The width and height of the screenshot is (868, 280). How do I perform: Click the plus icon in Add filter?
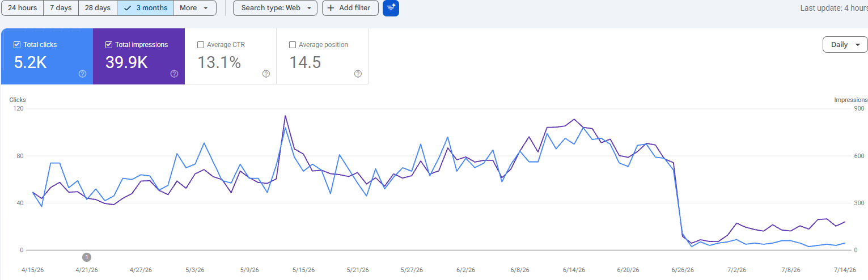click(x=331, y=8)
